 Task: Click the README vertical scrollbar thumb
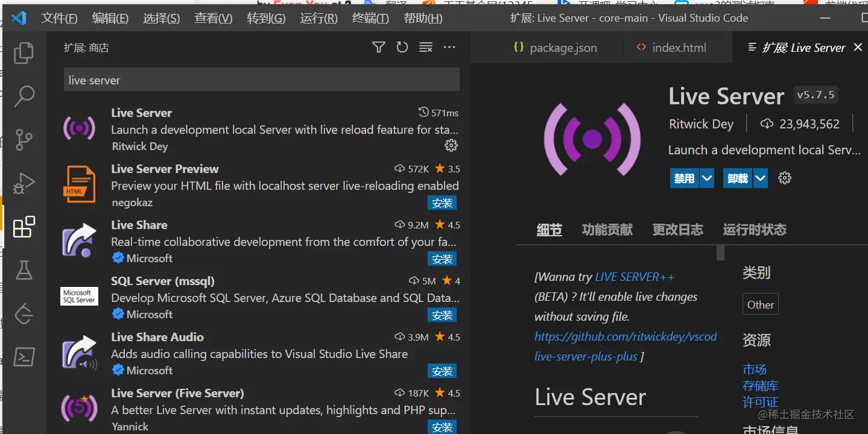[x=720, y=253]
